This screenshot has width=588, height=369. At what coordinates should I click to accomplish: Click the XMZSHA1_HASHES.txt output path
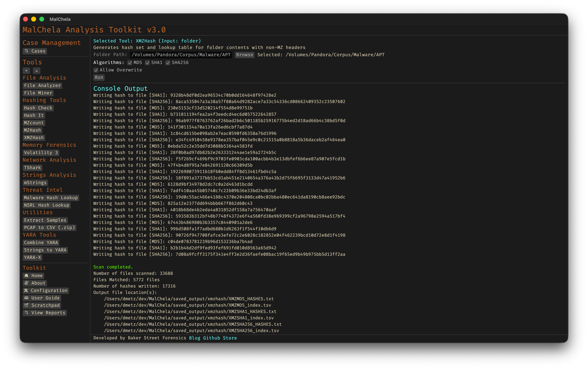pyautogui.click(x=190, y=311)
